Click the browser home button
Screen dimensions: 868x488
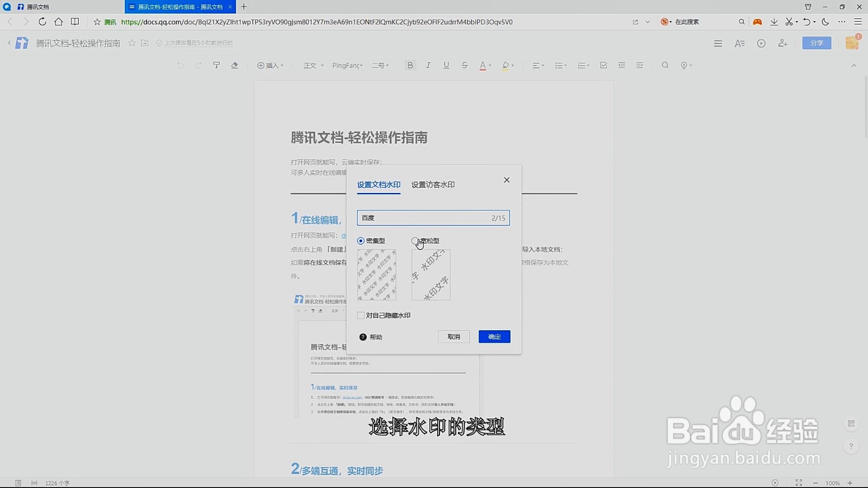[x=59, y=22]
